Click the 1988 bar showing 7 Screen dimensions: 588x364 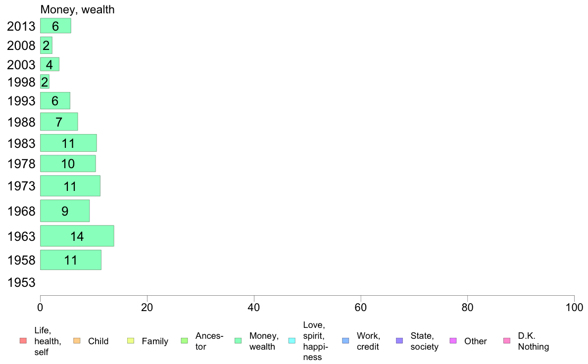(59, 122)
